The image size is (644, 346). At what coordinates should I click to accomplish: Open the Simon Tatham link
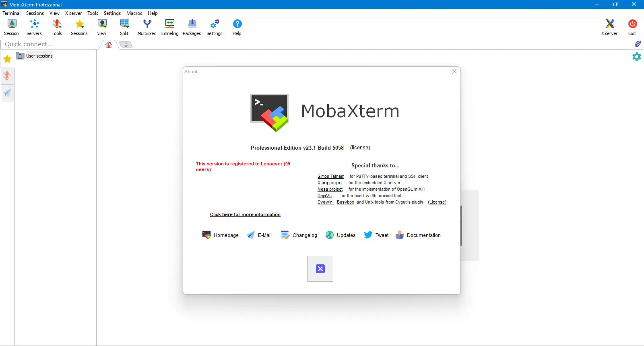[331, 176]
